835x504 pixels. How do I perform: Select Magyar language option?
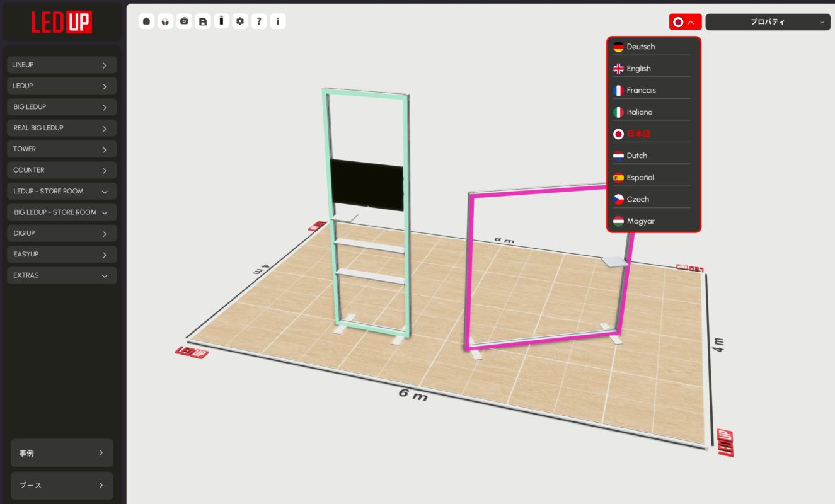[640, 221]
